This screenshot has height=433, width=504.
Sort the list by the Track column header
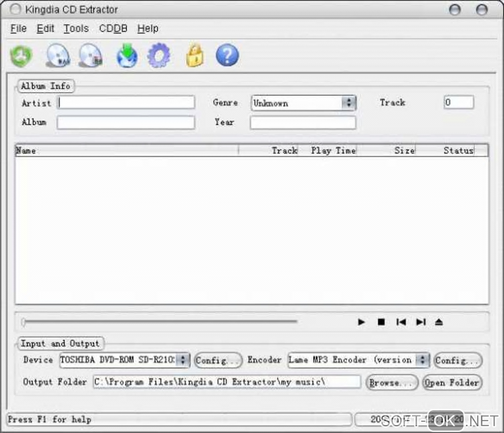[x=269, y=150]
